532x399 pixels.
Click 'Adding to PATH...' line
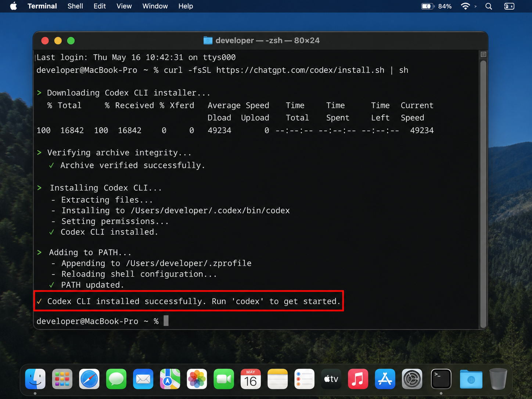click(90, 252)
